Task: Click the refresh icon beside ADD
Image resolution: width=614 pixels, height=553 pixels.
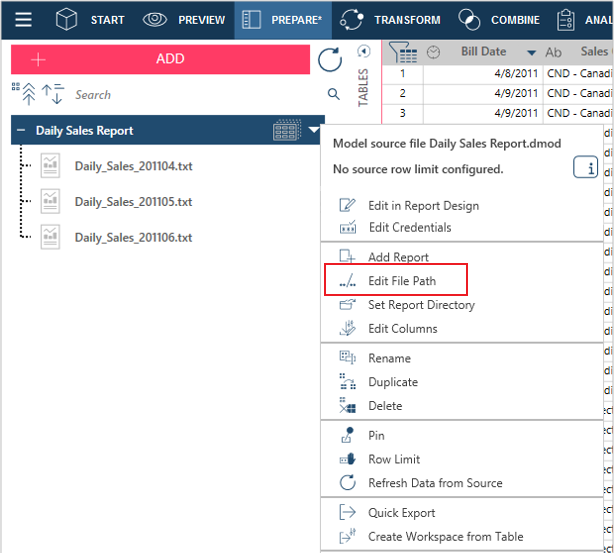Action: [x=329, y=60]
